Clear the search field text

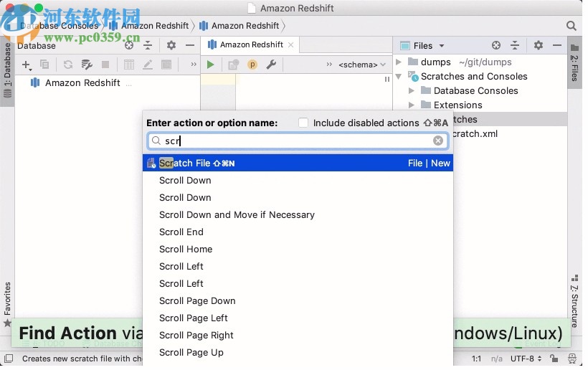pos(437,141)
